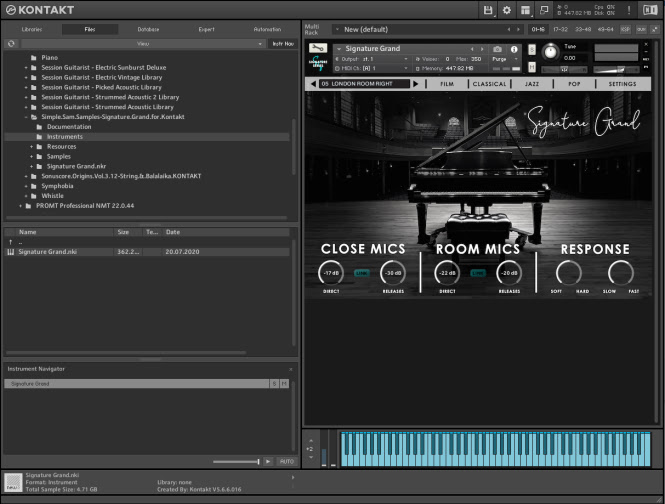Click the browser refresh icon
Screen dimensions: 665x504
point(11,44)
